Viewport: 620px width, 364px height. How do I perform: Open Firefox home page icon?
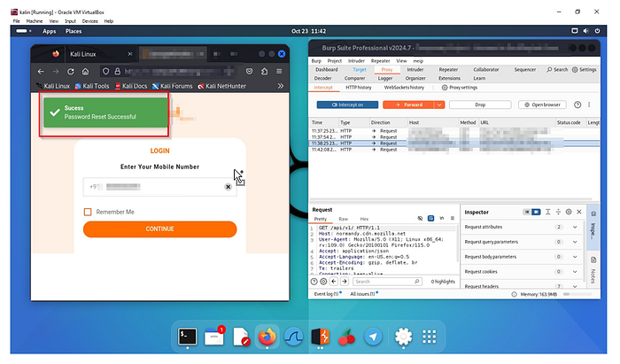click(x=85, y=72)
